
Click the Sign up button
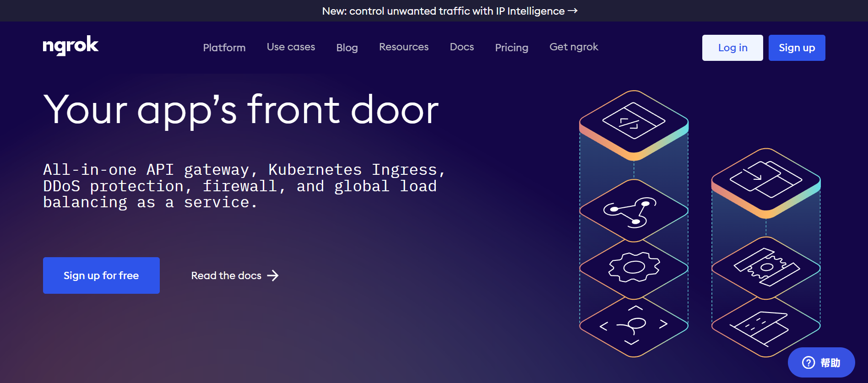tap(797, 48)
